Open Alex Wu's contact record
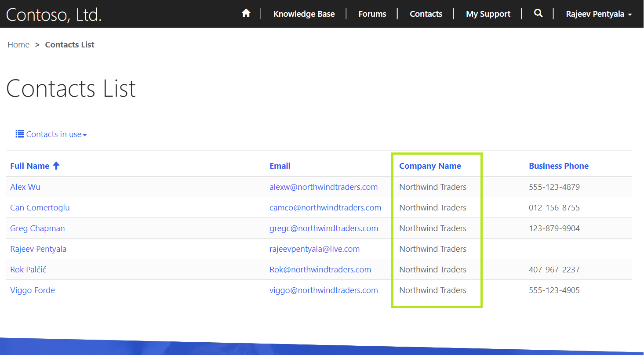This screenshot has width=644, height=355. (25, 187)
